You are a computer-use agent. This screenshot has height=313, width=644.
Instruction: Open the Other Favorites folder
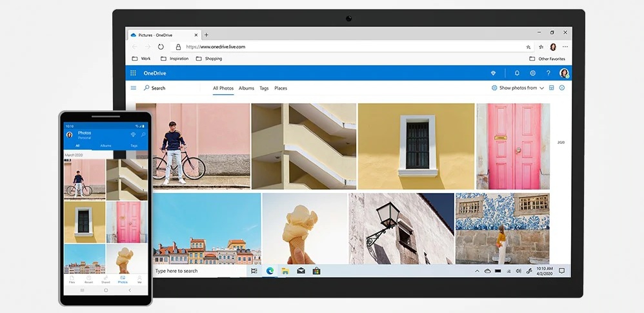(547, 59)
